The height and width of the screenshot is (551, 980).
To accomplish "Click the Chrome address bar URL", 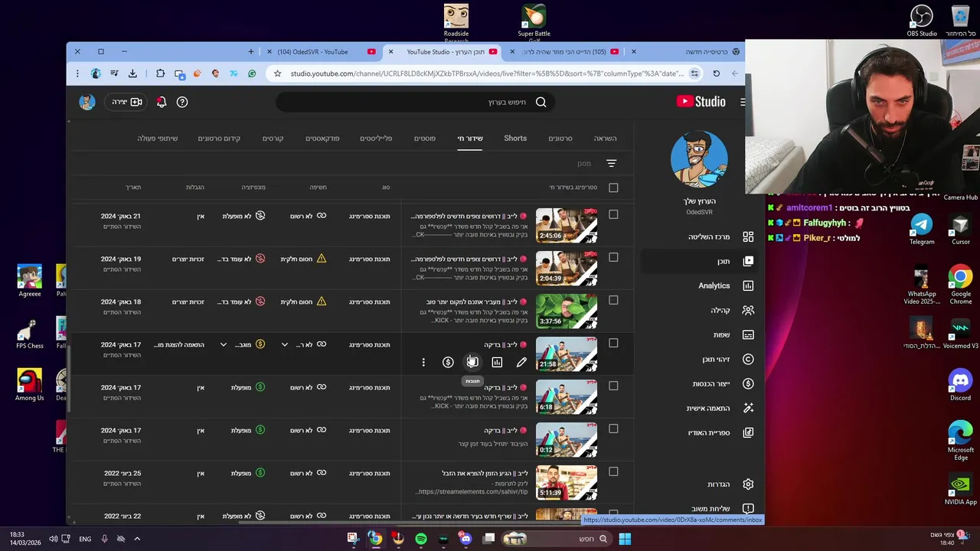I will 487,73.
